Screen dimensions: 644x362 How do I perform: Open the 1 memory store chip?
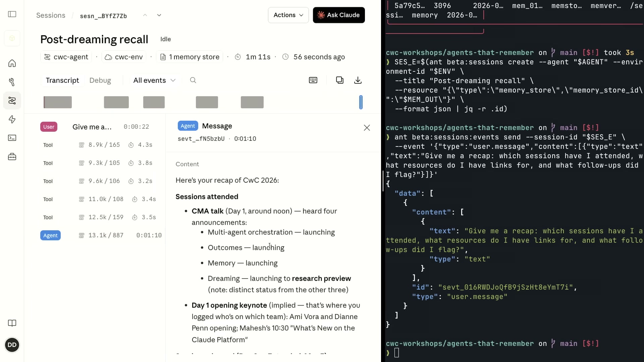coord(190,57)
